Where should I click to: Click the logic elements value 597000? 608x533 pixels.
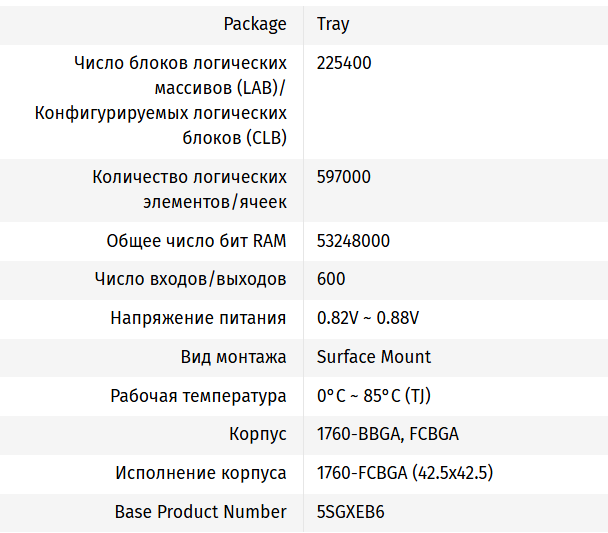(344, 177)
